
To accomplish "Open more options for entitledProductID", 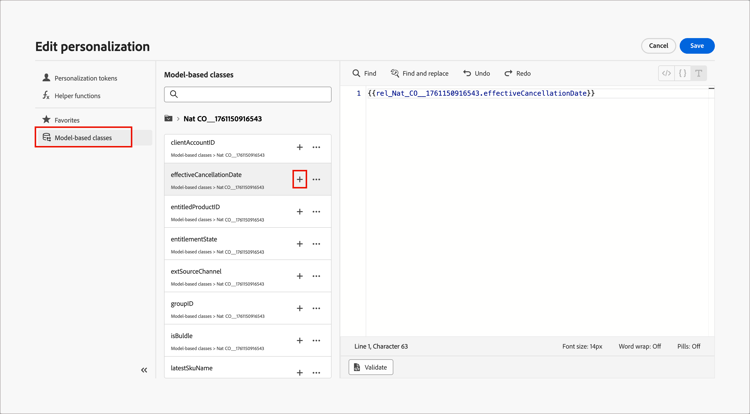I will 317,212.
